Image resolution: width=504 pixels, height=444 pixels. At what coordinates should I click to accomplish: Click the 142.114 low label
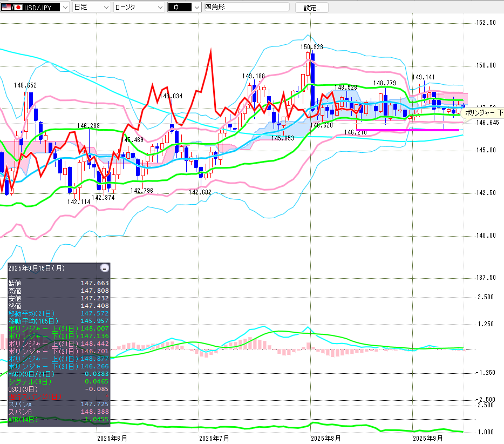(79, 201)
